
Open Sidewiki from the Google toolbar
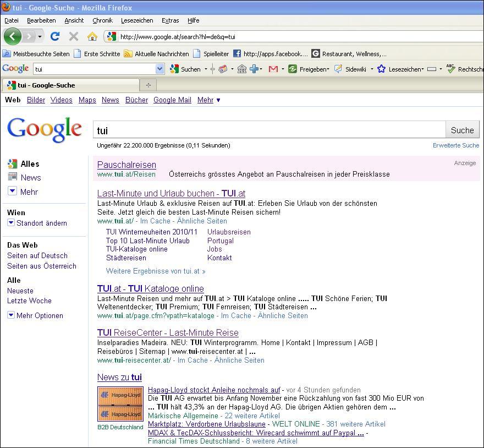tap(350, 69)
